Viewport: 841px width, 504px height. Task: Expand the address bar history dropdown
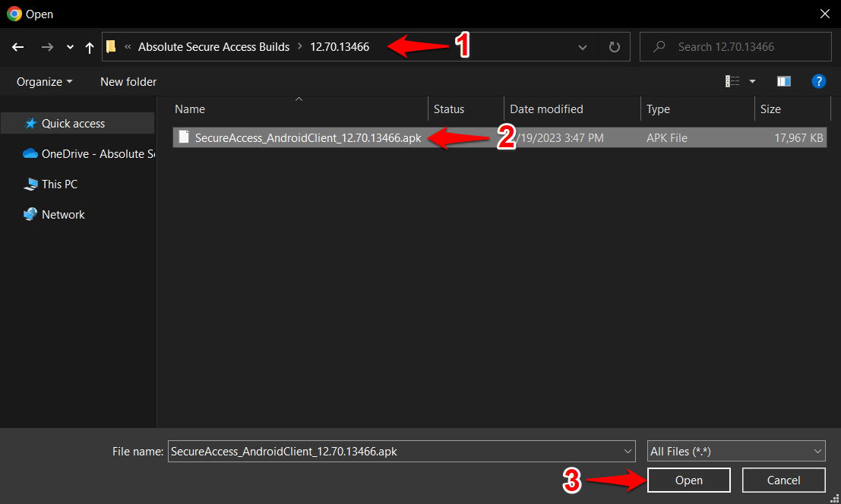tap(583, 47)
